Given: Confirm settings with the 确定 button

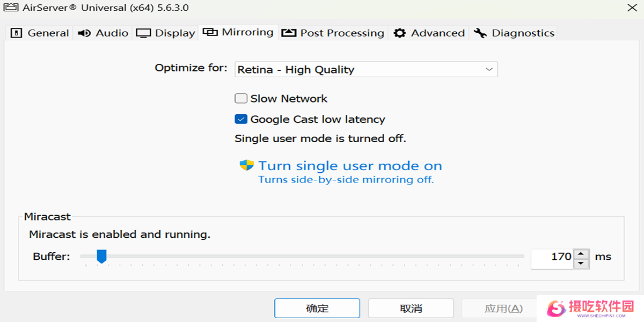Looking at the screenshot, I should pyautogui.click(x=317, y=309).
